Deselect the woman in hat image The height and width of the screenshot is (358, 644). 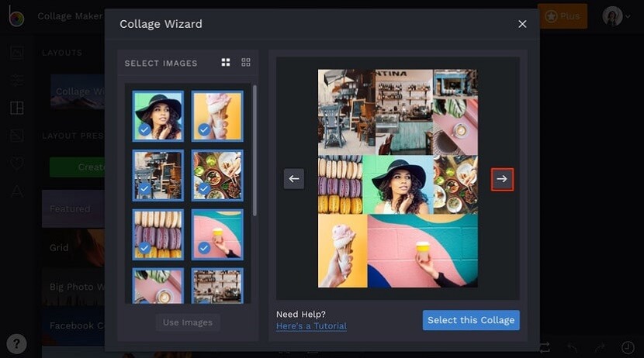[x=158, y=116]
